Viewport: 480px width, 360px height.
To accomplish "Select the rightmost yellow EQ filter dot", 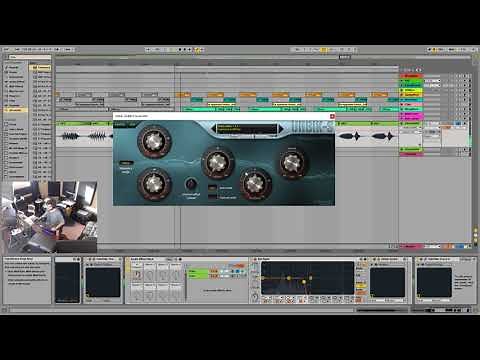I will click(x=311, y=277).
